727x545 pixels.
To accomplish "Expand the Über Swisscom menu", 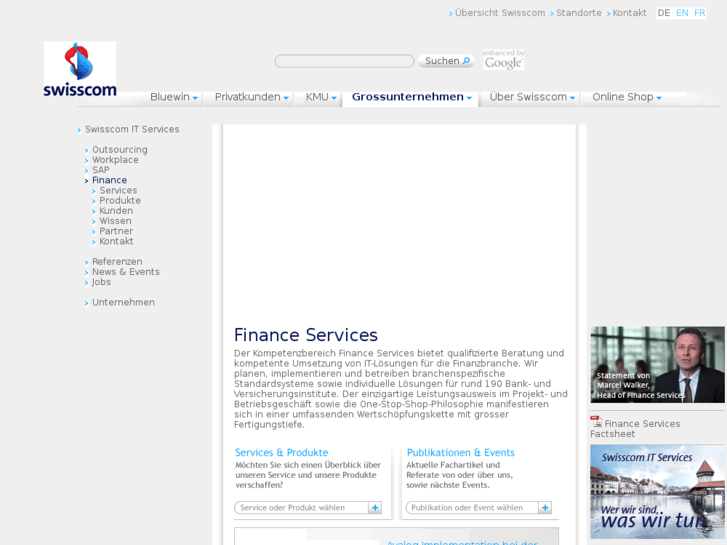I will pyautogui.click(x=532, y=97).
